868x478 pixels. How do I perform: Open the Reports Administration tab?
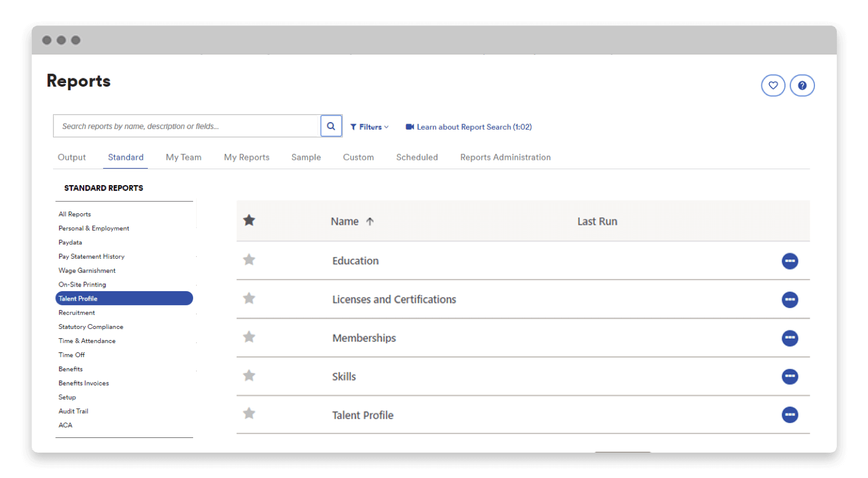[x=506, y=157]
